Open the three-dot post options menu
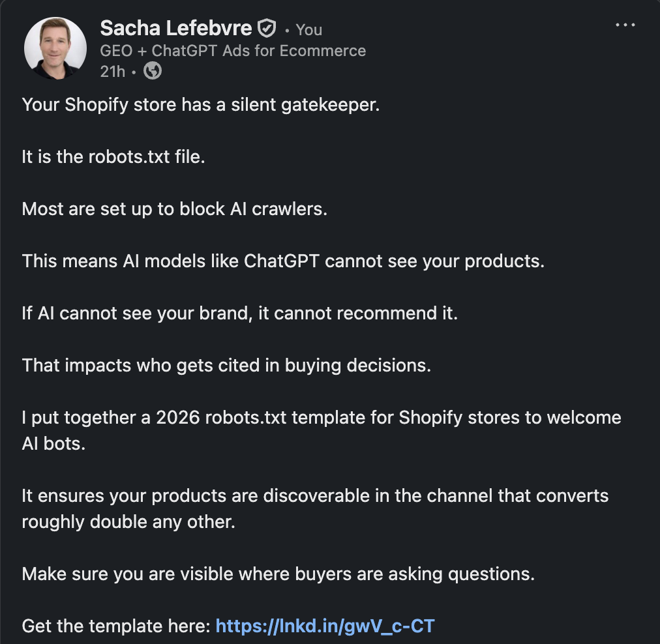This screenshot has width=660, height=644. click(625, 25)
